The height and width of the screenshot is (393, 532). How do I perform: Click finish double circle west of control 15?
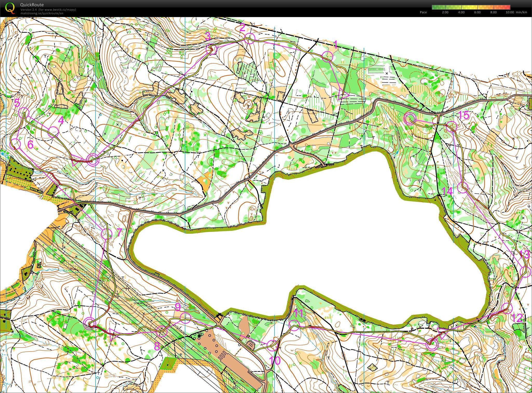(x=410, y=119)
